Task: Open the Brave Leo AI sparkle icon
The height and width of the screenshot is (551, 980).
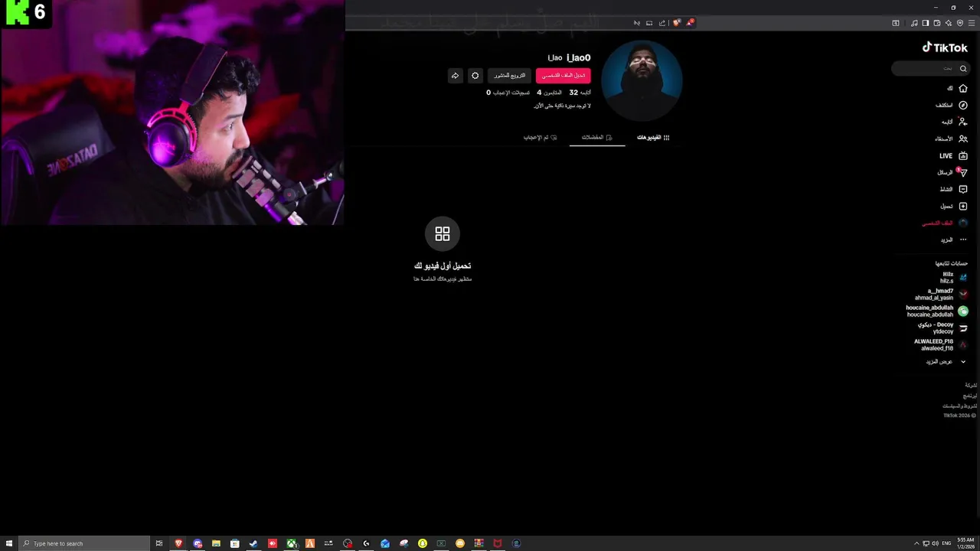Action: pos(949,23)
